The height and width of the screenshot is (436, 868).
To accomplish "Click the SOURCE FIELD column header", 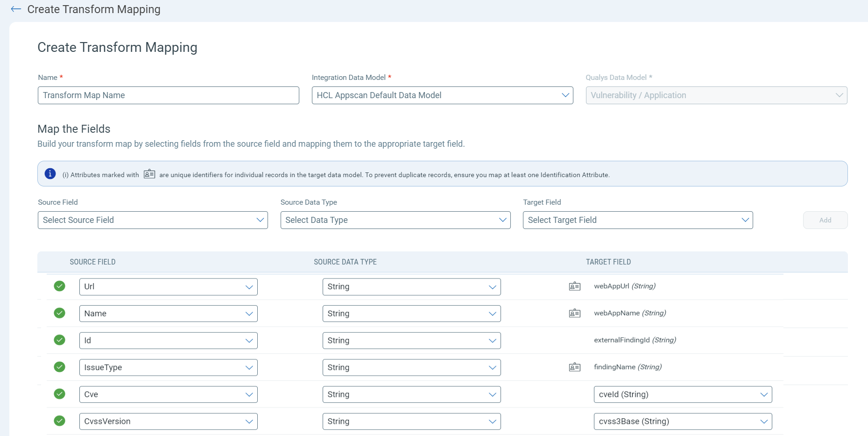I will coord(92,262).
